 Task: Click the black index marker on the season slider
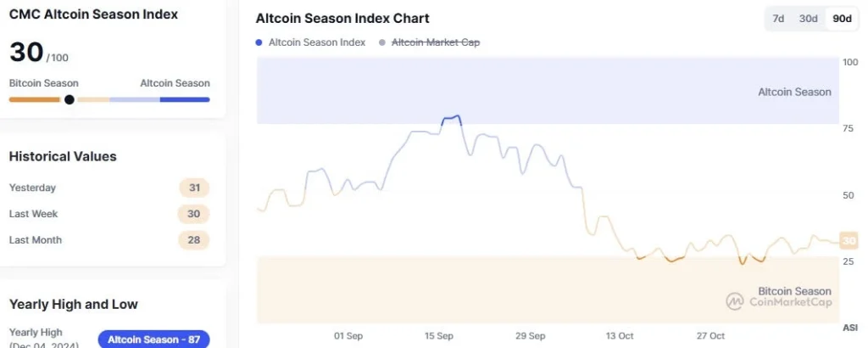click(70, 99)
